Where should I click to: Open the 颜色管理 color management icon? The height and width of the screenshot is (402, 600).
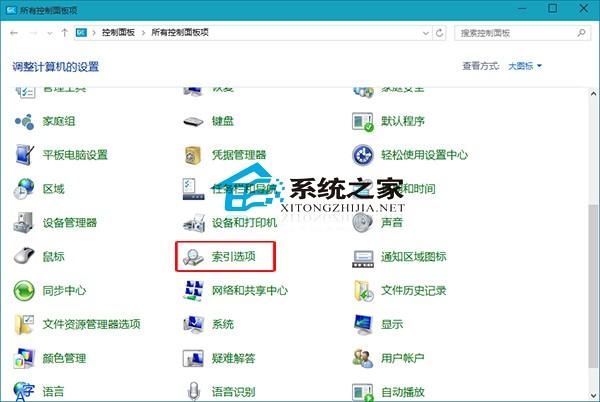[24, 358]
